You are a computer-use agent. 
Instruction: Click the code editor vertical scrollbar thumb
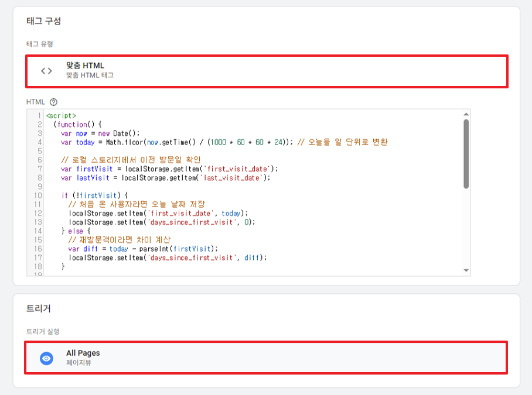coord(466,154)
